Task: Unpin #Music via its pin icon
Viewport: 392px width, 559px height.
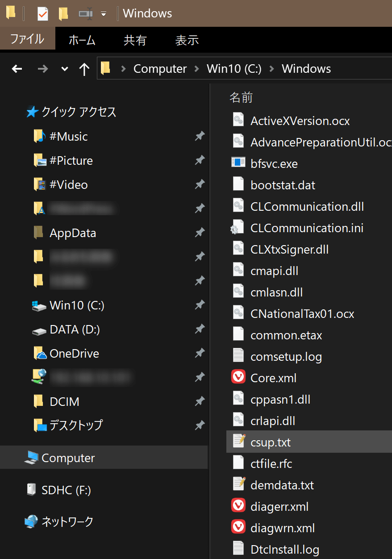Action: click(x=200, y=136)
